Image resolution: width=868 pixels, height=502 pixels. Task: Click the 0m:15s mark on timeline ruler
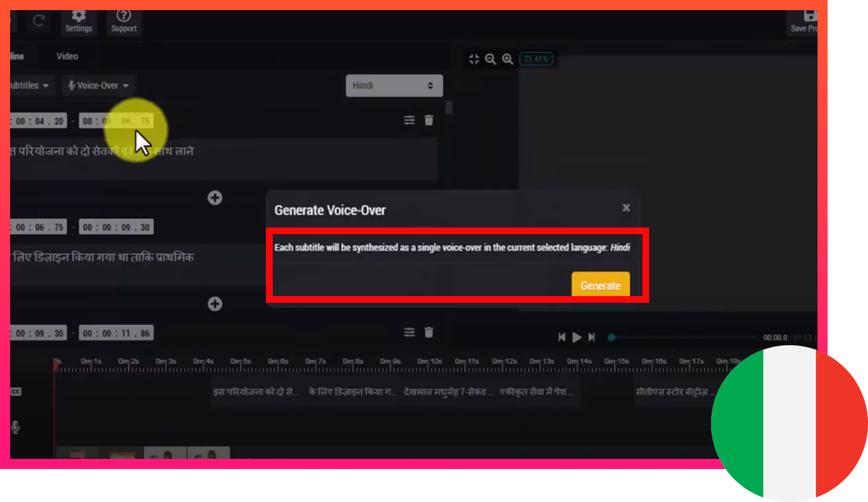tap(617, 362)
